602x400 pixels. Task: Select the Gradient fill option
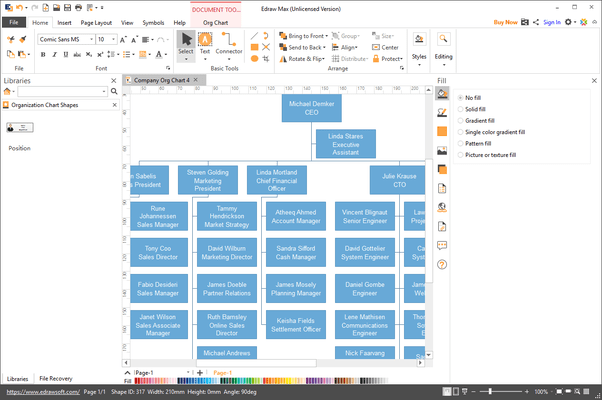476,121
